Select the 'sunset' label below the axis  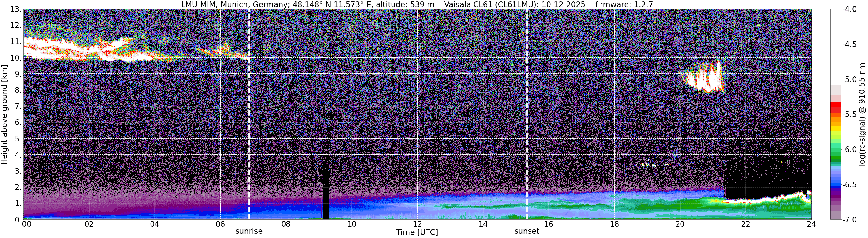point(527,231)
